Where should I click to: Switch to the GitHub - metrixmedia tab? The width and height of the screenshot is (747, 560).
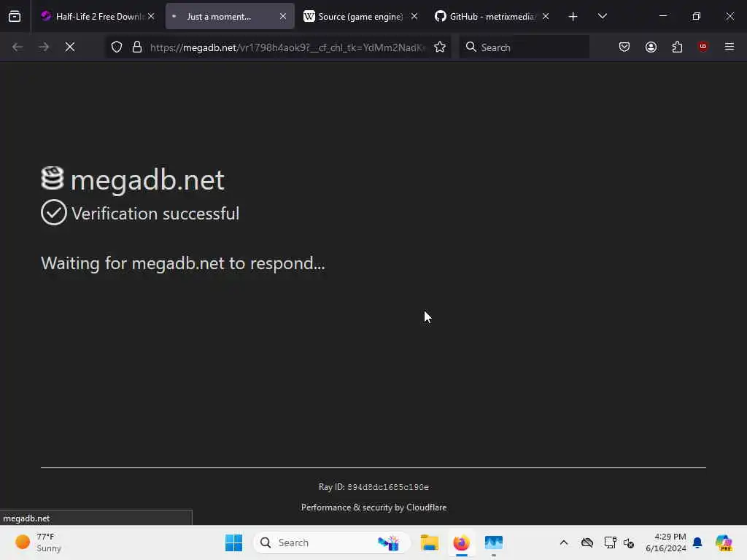click(x=492, y=16)
